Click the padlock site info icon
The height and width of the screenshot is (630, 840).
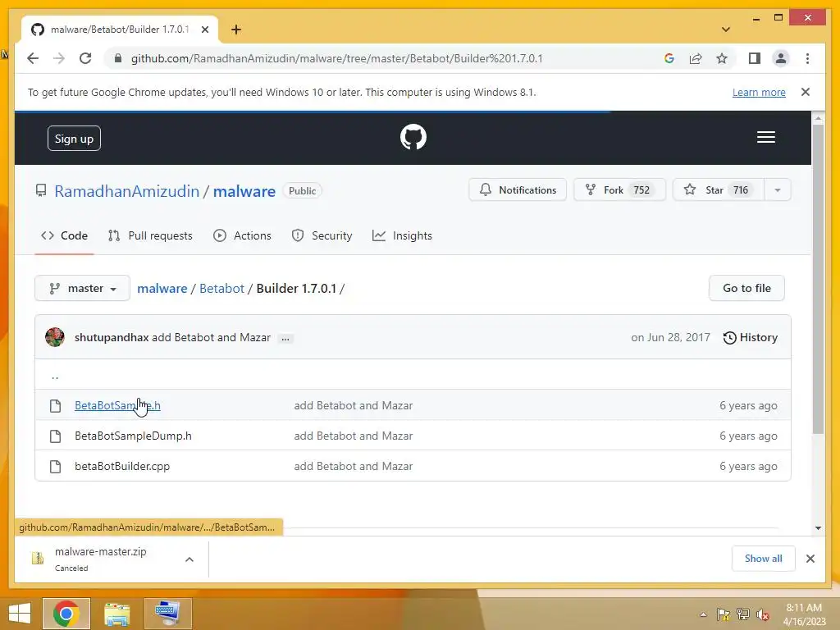tap(118, 58)
